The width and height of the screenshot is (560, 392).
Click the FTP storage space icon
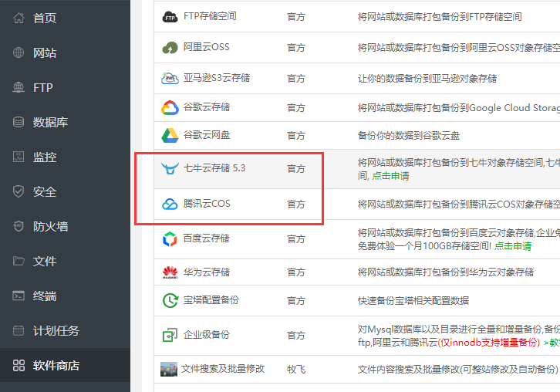pyautogui.click(x=169, y=16)
